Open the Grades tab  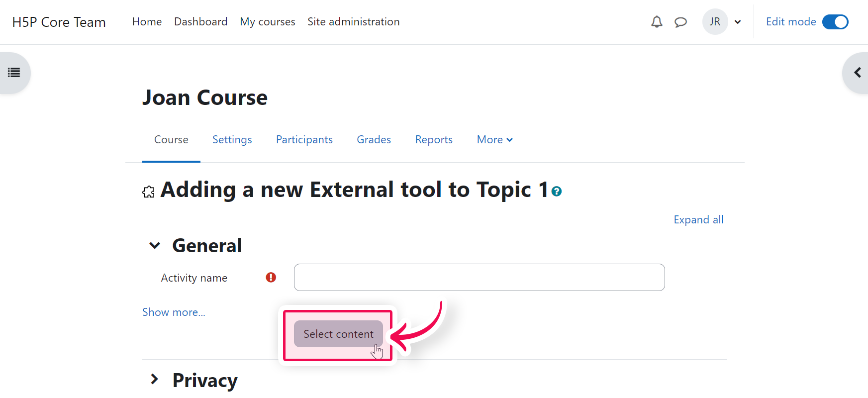(x=374, y=140)
